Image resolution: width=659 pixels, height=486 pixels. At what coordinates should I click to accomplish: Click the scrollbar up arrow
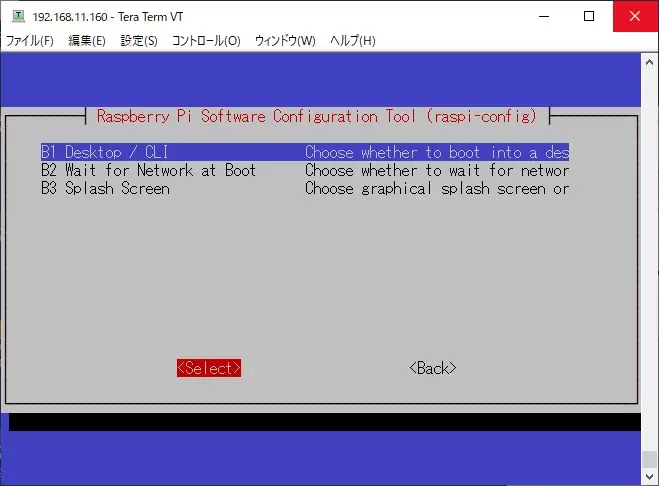(649, 63)
